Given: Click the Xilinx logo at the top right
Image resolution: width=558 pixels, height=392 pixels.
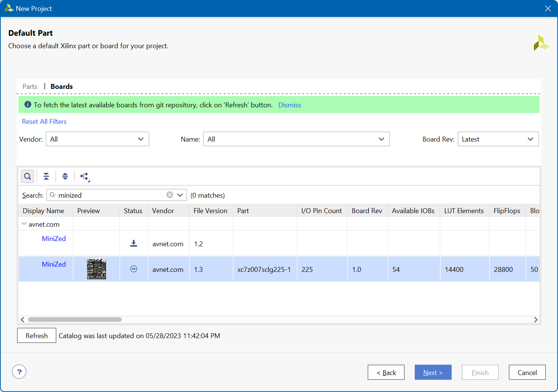Looking at the screenshot, I should click(541, 43).
